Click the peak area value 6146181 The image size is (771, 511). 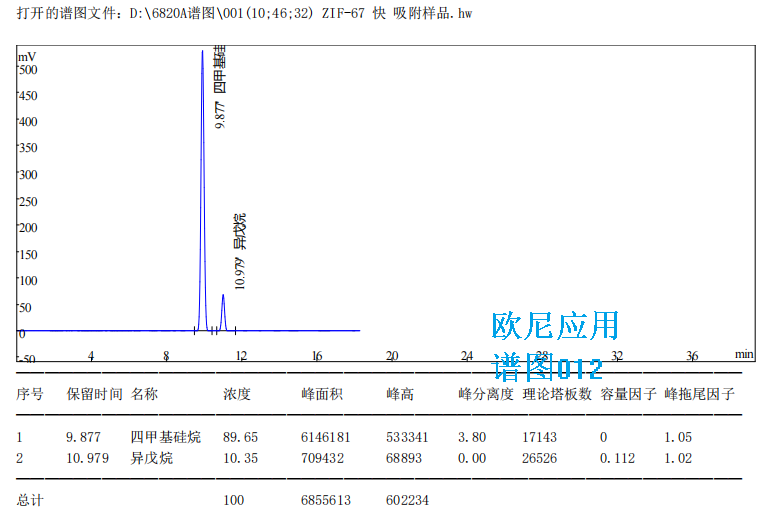point(326,437)
